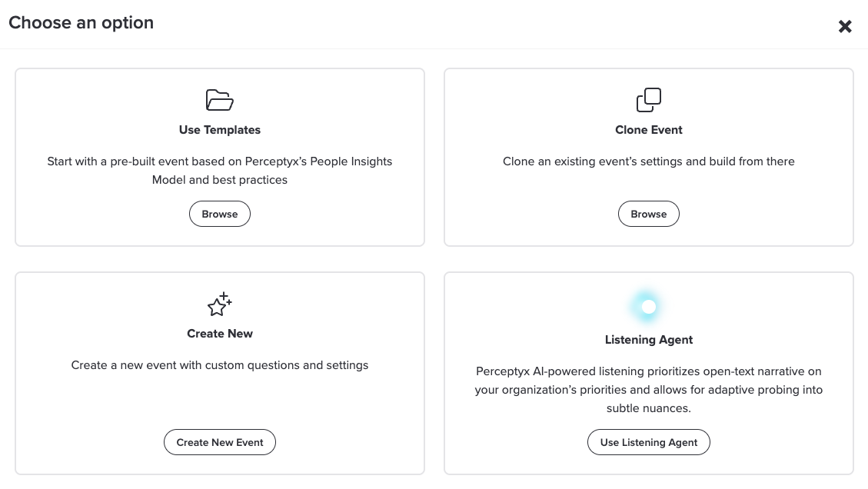This screenshot has height=489, width=868.
Task: Close the Choose an option dialog
Action: (x=845, y=26)
